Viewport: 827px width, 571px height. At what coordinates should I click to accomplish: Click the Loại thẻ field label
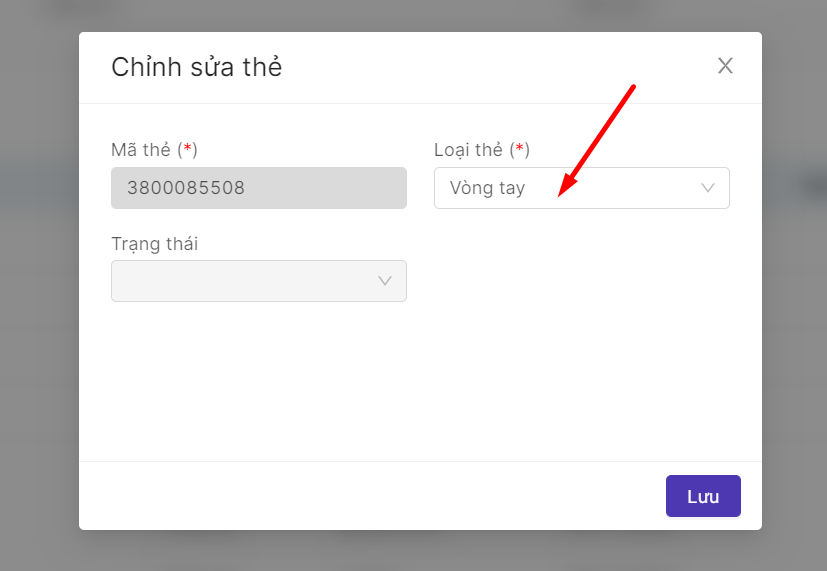pos(468,150)
